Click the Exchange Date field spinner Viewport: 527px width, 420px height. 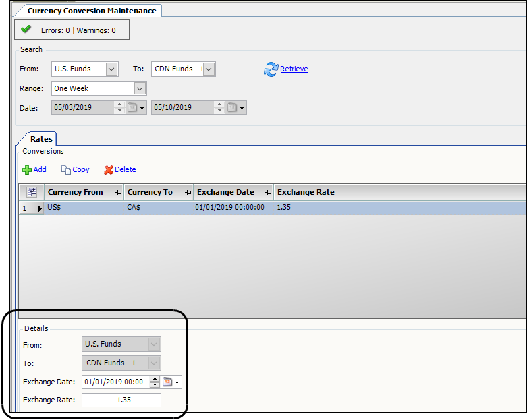click(x=155, y=382)
